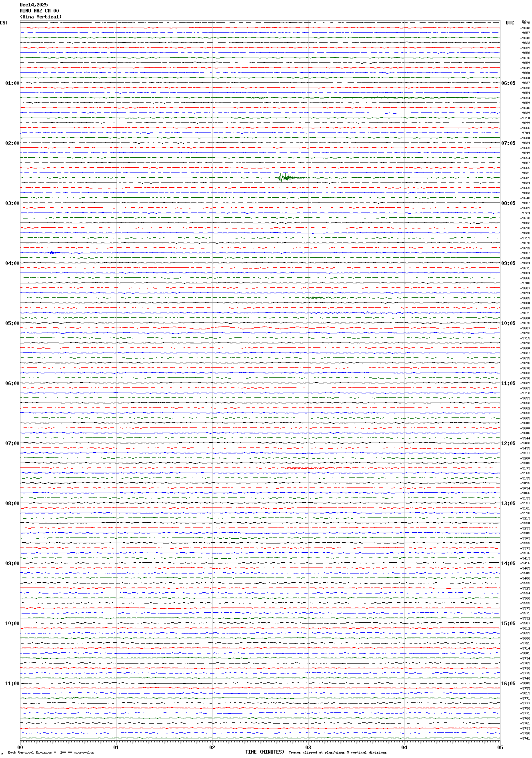Image resolution: width=532 pixels, height=758 pixels.
Task: Click the Dec14,2025 date header
Action: pos(34,5)
